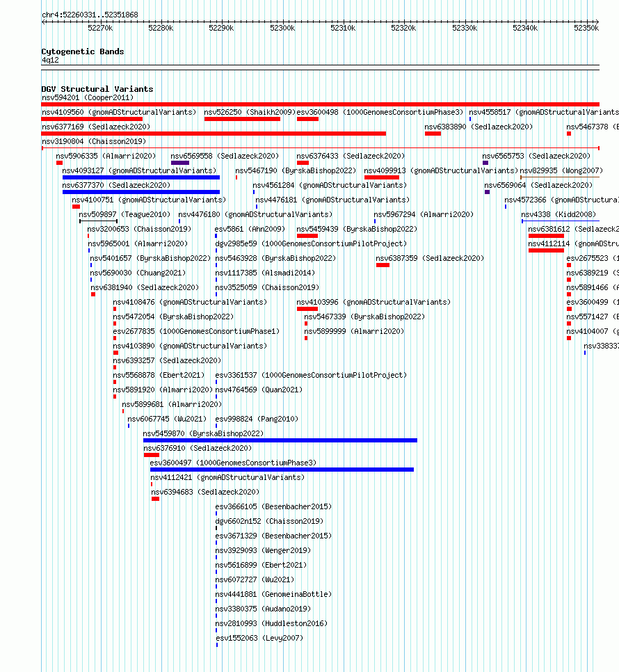
Task: Click nsv3200653 (Chaisson2019) label
Action: tap(139, 229)
